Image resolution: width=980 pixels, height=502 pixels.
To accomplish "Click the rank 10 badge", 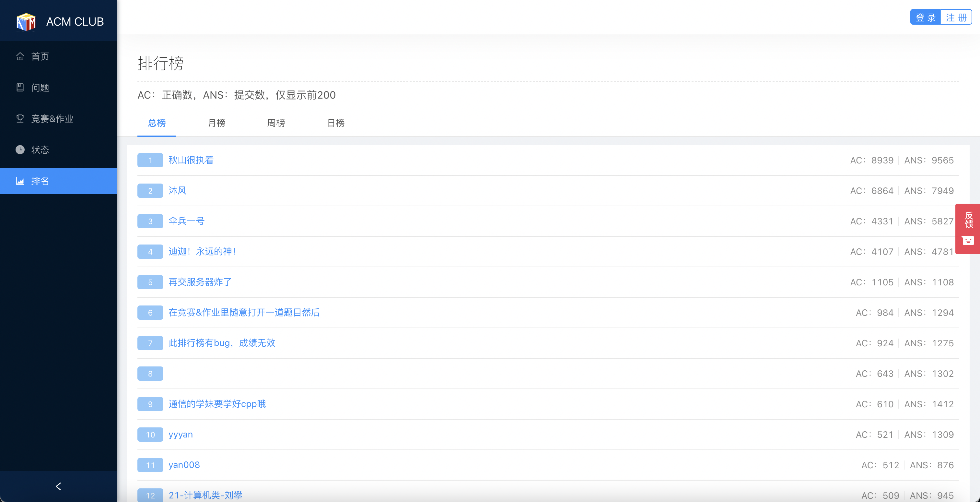I will point(150,434).
